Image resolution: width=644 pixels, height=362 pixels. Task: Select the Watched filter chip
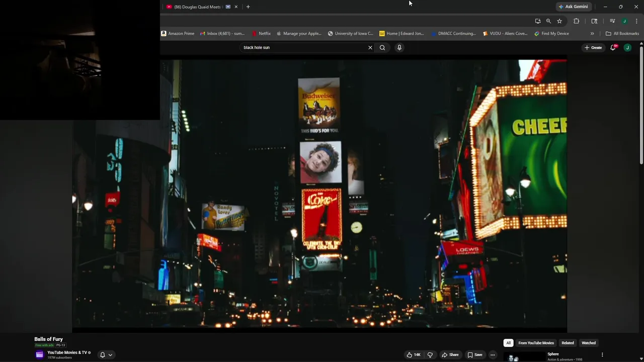[589, 343]
